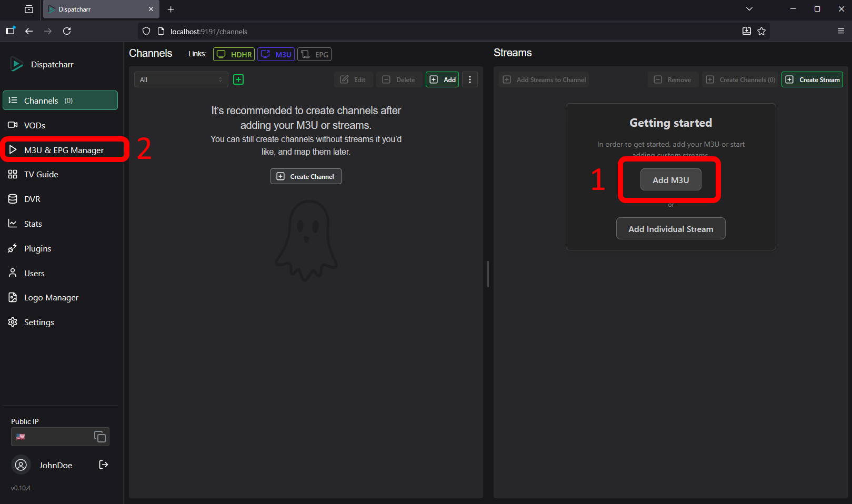The width and height of the screenshot is (852, 504).
Task: Click the logout icon beside JohnDoe
Action: 104,465
